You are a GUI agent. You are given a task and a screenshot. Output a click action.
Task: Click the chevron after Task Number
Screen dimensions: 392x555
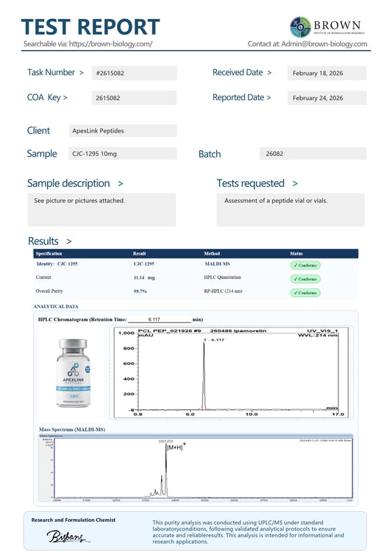click(82, 73)
